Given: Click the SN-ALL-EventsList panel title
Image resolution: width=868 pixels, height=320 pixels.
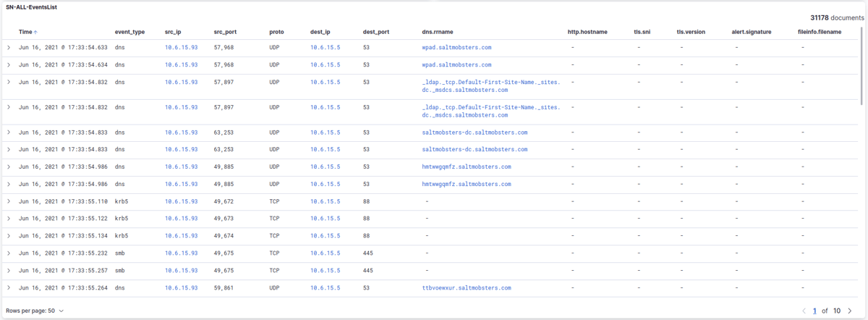Looking at the screenshot, I should pos(31,7).
